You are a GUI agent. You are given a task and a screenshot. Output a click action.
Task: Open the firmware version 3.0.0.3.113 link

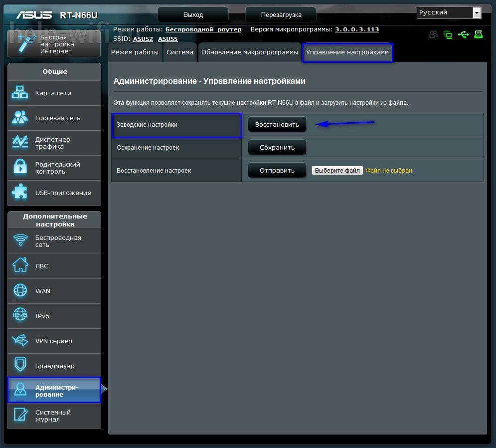click(x=356, y=29)
